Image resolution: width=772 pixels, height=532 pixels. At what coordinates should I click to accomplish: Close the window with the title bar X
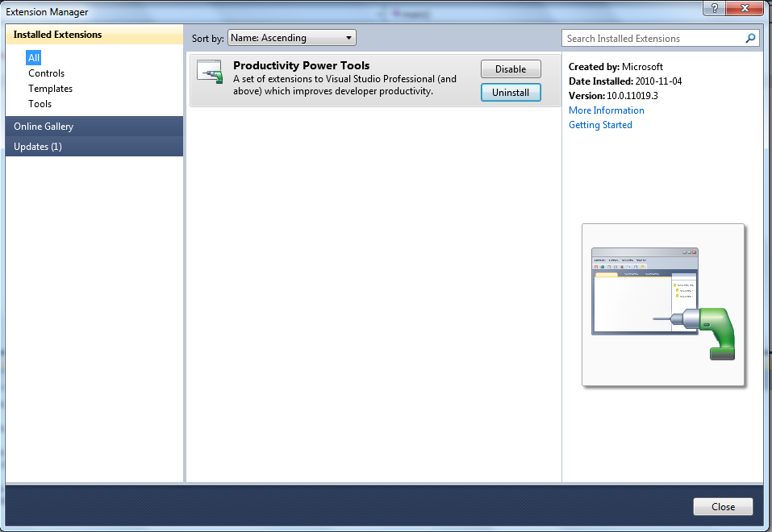pyautogui.click(x=747, y=8)
